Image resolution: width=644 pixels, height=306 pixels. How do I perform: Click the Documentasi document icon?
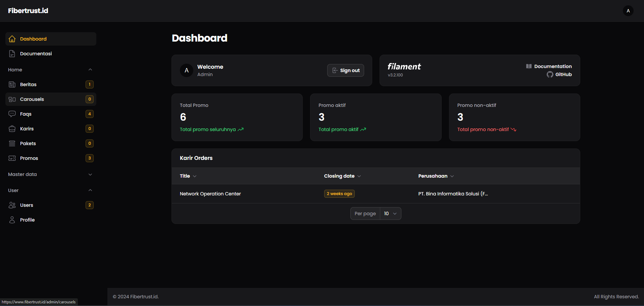tap(12, 54)
